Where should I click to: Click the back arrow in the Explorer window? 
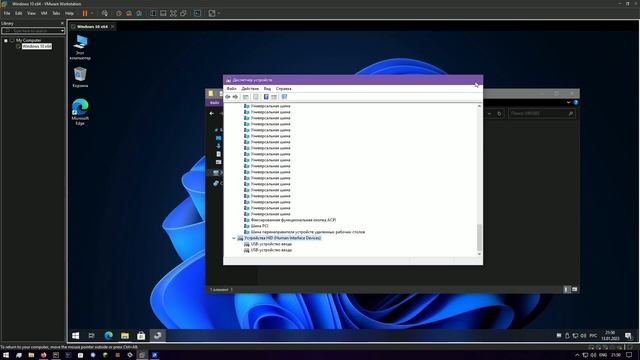click(211, 113)
